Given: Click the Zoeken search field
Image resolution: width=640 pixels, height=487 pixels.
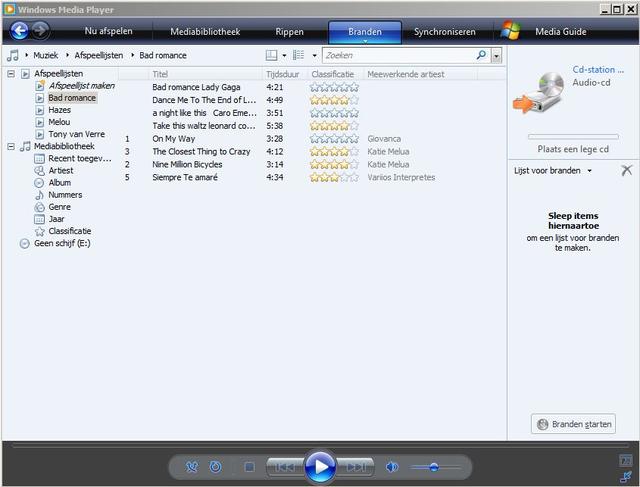Looking at the screenshot, I should pos(397,56).
